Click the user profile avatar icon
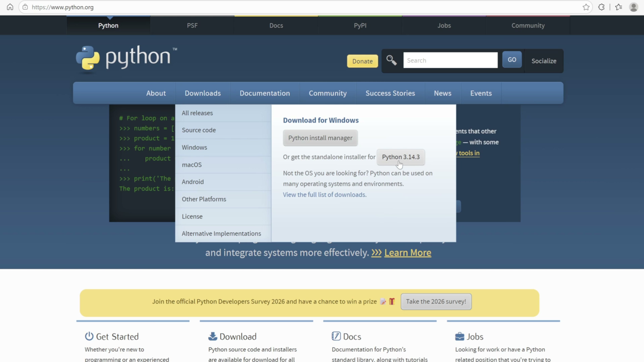The height and width of the screenshot is (362, 644). coord(633,7)
